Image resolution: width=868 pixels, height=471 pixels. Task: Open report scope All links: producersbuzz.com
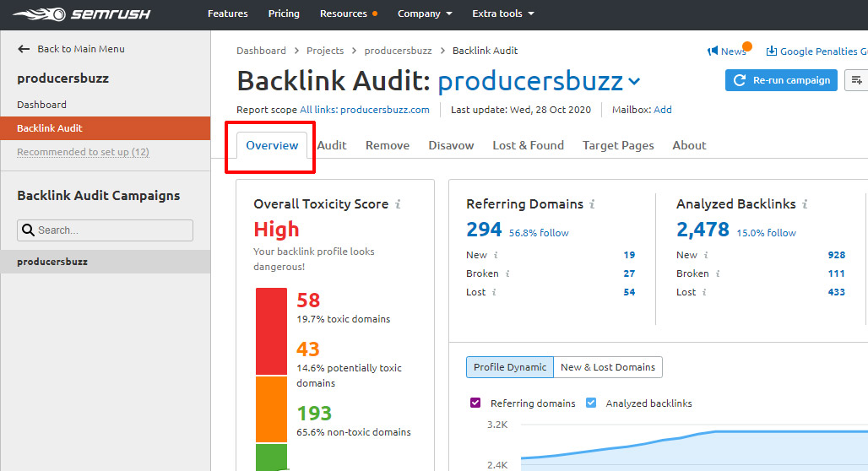tap(365, 110)
